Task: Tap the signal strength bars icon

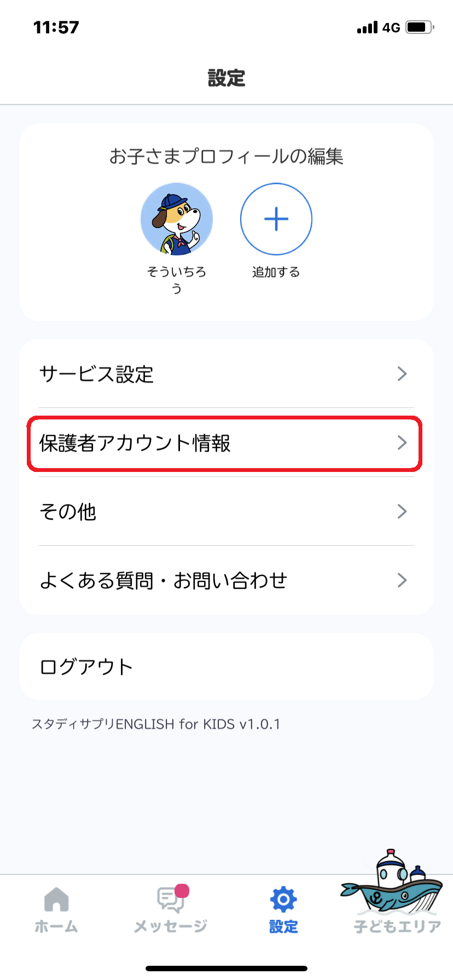Action: (x=367, y=27)
